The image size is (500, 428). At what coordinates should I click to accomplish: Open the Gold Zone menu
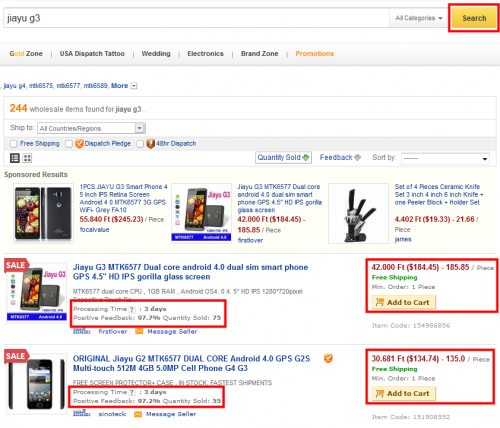[26, 54]
